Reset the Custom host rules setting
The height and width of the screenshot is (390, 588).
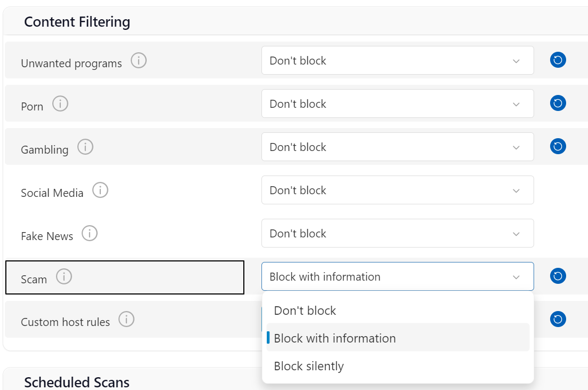558,320
